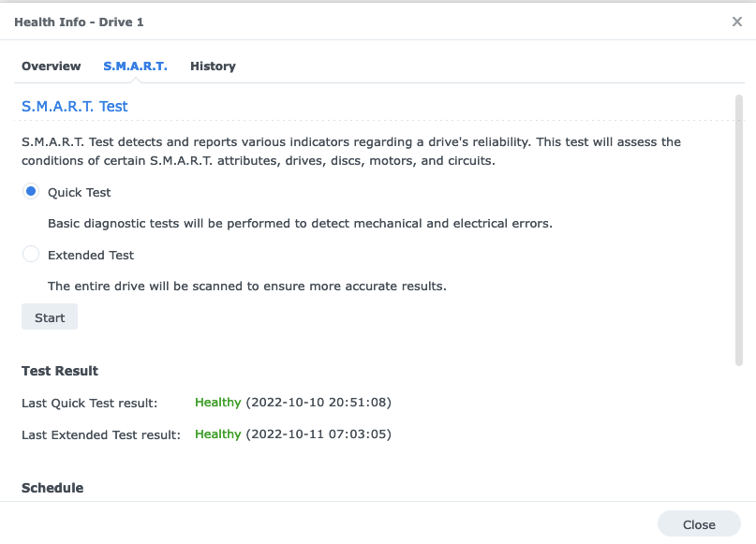Click the vertical scrollbar in the panel
The height and width of the screenshot is (544, 756).
click(x=739, y=229)
